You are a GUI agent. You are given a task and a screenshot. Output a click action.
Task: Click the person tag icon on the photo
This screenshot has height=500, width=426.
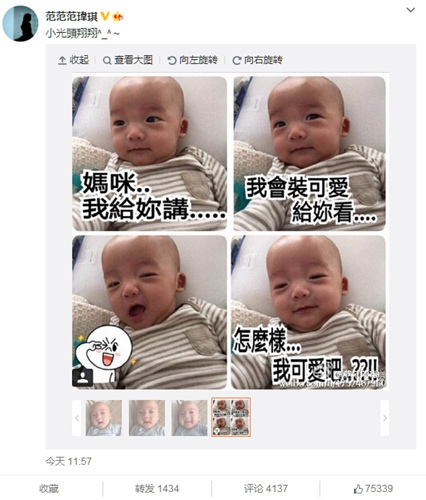83,377
